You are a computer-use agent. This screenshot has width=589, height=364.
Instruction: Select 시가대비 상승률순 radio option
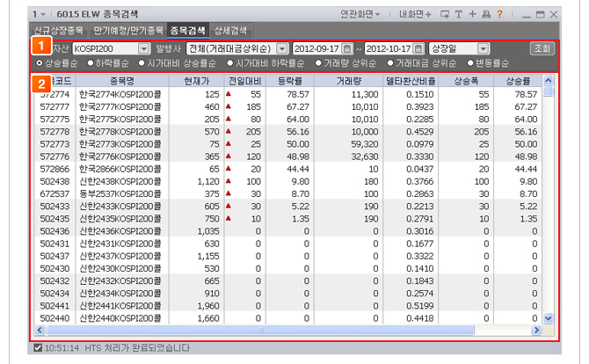pyautogui.click(x=142, y=63)
